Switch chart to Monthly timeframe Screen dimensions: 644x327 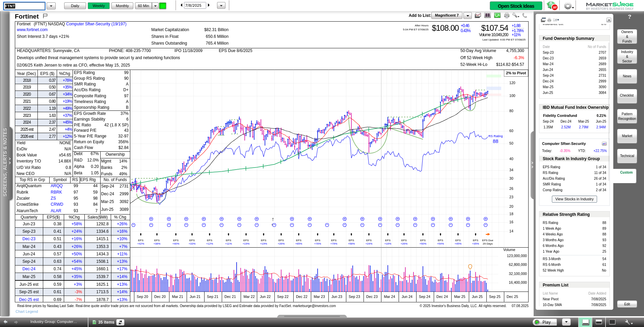pyautogui.click(x=122, y=6)
